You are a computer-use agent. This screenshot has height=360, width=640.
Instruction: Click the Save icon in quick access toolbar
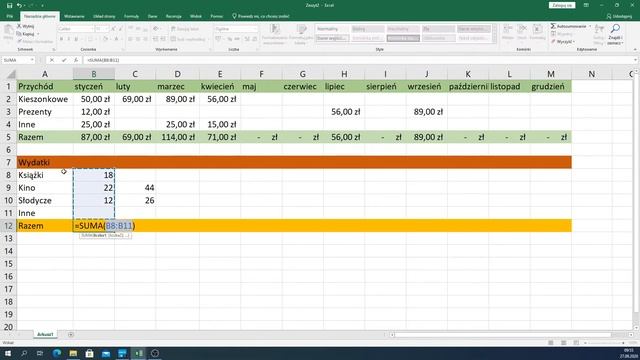click(x=9, y=5)
